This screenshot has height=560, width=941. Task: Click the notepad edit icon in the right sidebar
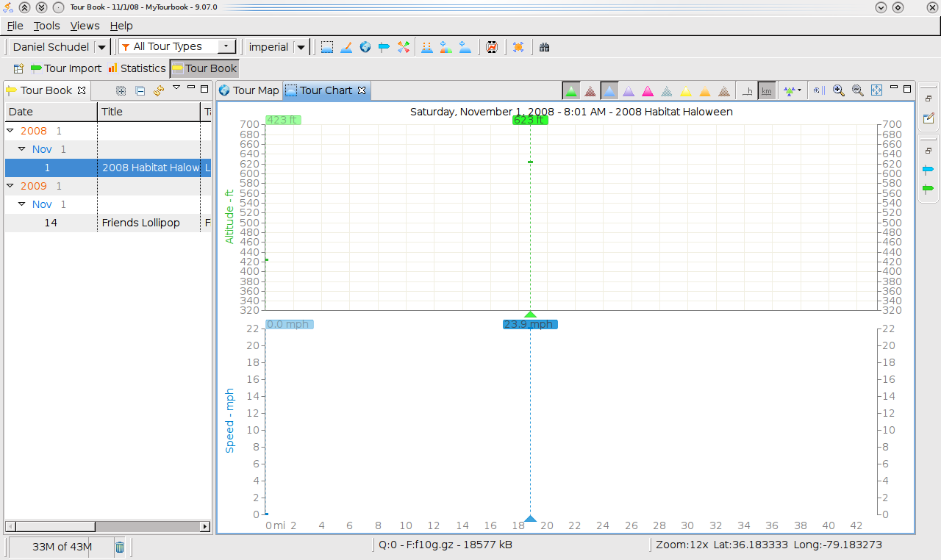[x=929, y=118]
